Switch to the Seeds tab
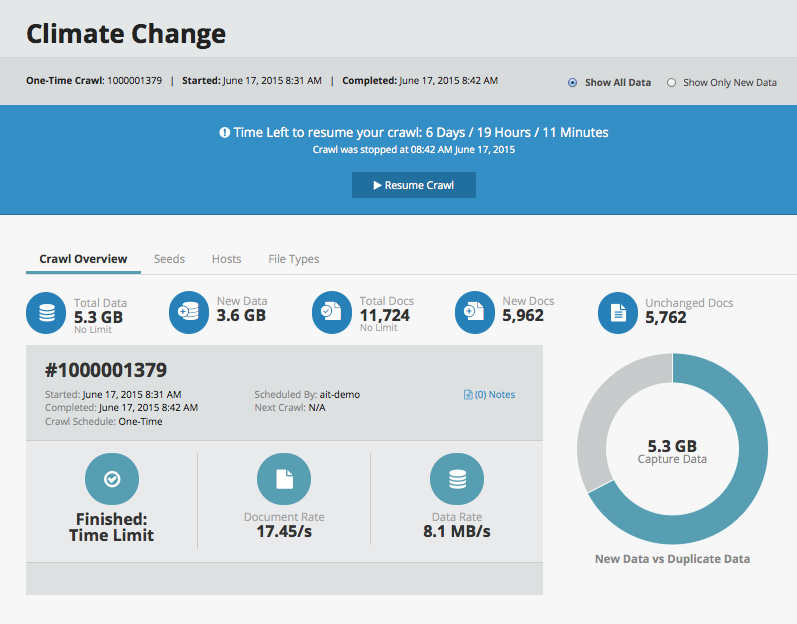This screenshot has height=624, width=797. [x=169, y=259]
